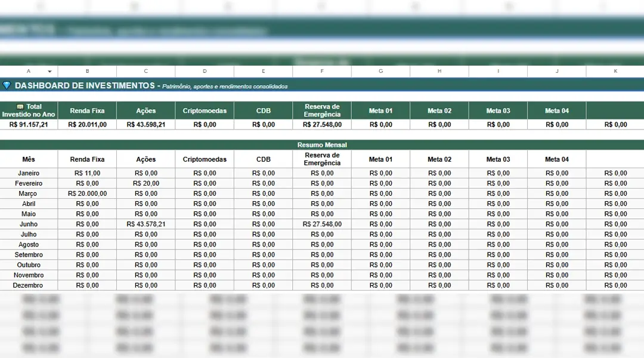Screen dimensions: 644x358
Task: Select Março's Renda Fixa value R$ 20.000,00
Action: [x=87, y=193]
